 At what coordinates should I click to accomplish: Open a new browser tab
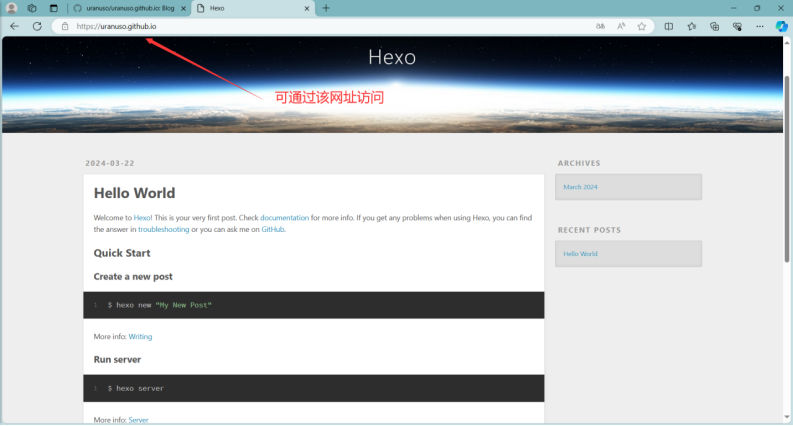pos(326,8)
